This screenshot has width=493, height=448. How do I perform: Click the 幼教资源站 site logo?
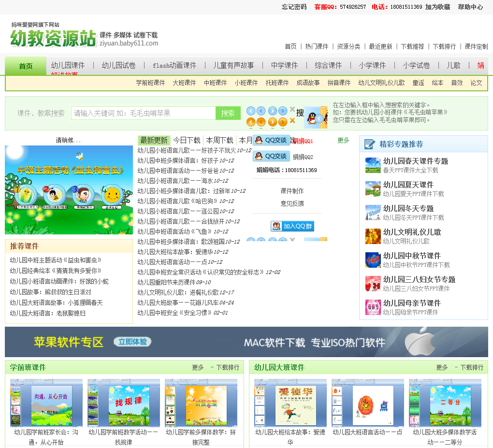tap(53, 38)
